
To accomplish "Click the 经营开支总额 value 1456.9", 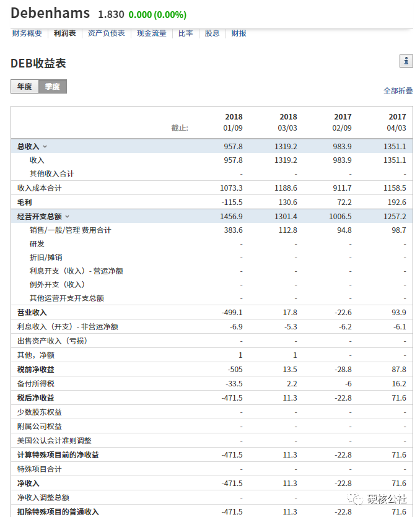I will click(x=231, y=217).
